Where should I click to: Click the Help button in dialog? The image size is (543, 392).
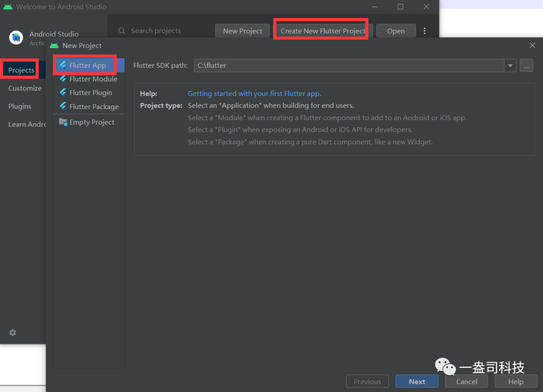click(x=516, y=381)
